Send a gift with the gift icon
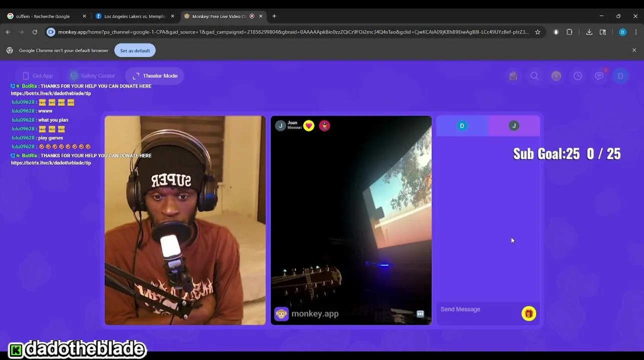644x360 pixels. pyautogui.click(x=528, y=313)
